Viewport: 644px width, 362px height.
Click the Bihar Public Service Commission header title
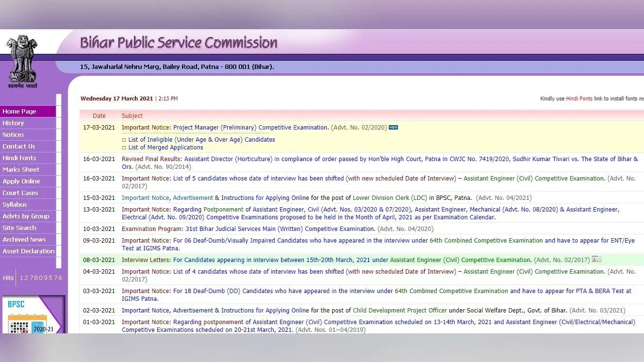tap(179, 43)
